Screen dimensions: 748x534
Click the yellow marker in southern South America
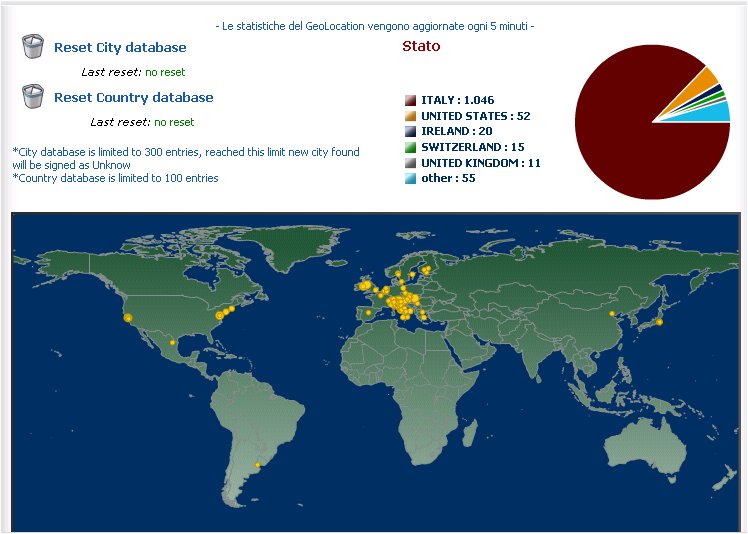[258, 464]
